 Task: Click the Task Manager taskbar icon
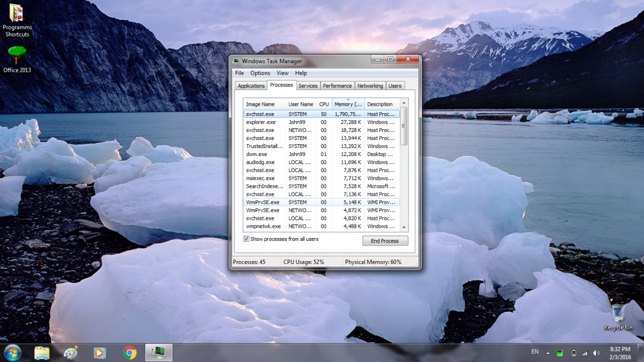pos(158,352)
